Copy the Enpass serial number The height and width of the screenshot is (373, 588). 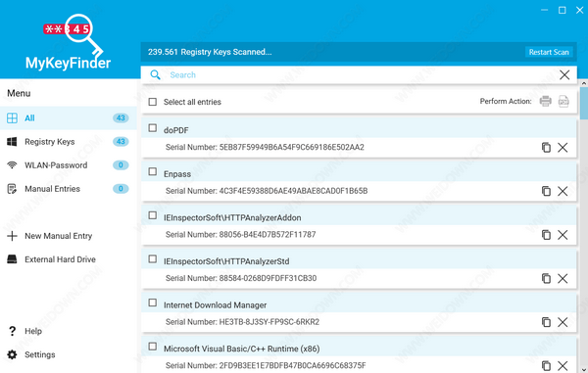tap(546, 191)
